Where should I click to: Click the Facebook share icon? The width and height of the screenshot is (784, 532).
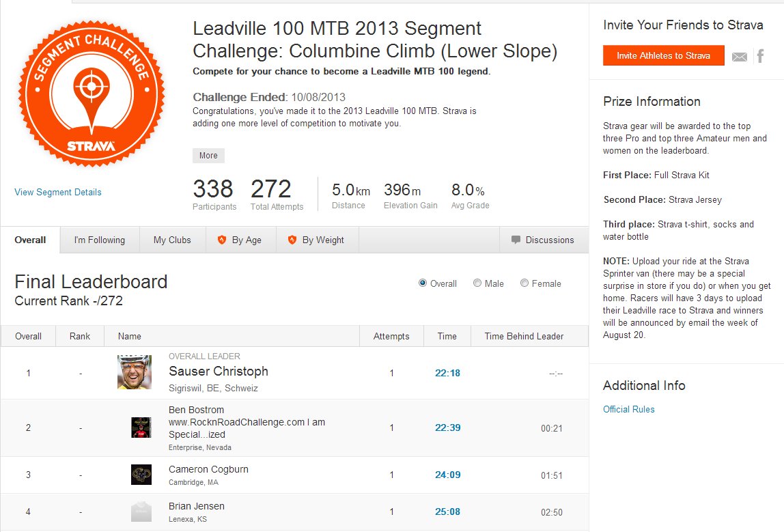tap(759, 57)
